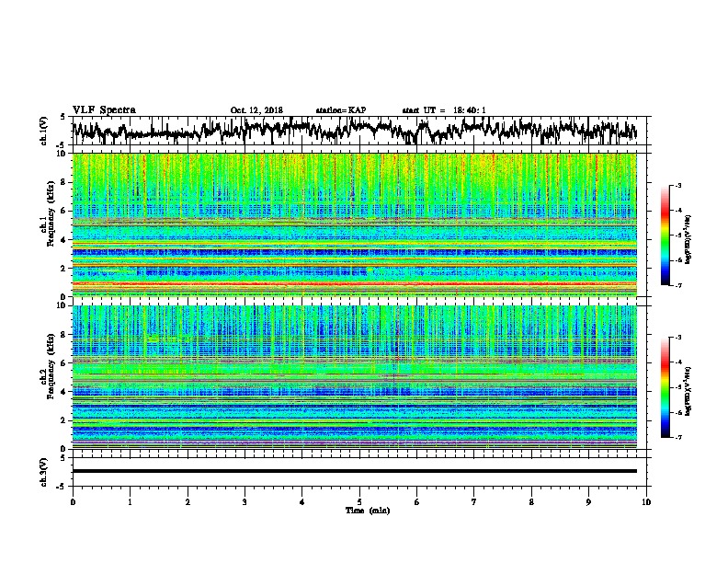The height and width of the screenshot is (563, 728).
Task: Click the ch.3 flat black trace
Action: point(354,471)
